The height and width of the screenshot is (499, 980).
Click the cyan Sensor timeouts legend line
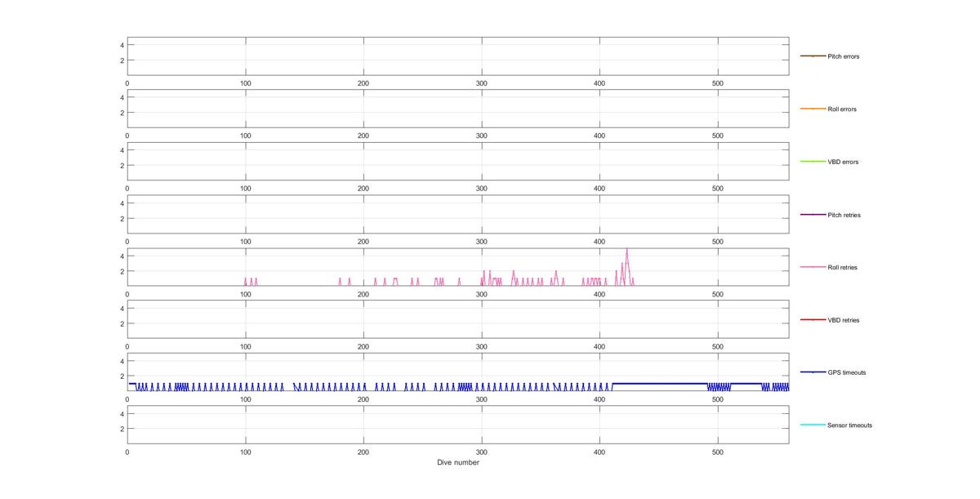tap(813, 425)
